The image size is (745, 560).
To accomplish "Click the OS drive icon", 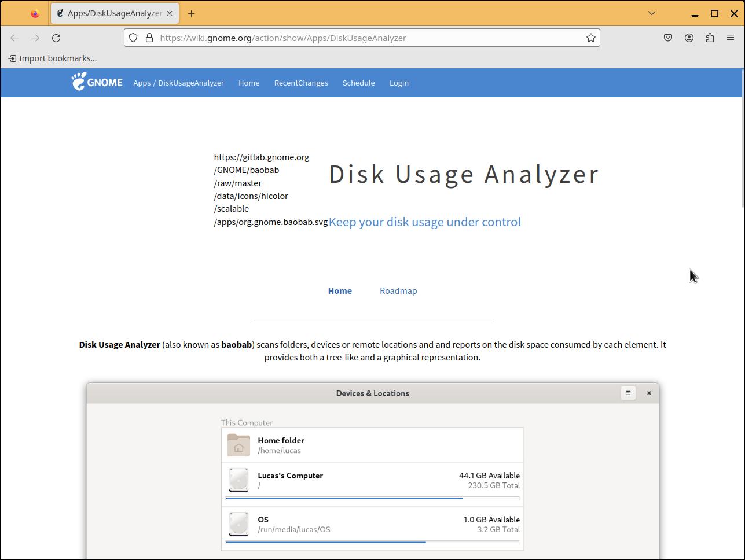I will [238, 524].
